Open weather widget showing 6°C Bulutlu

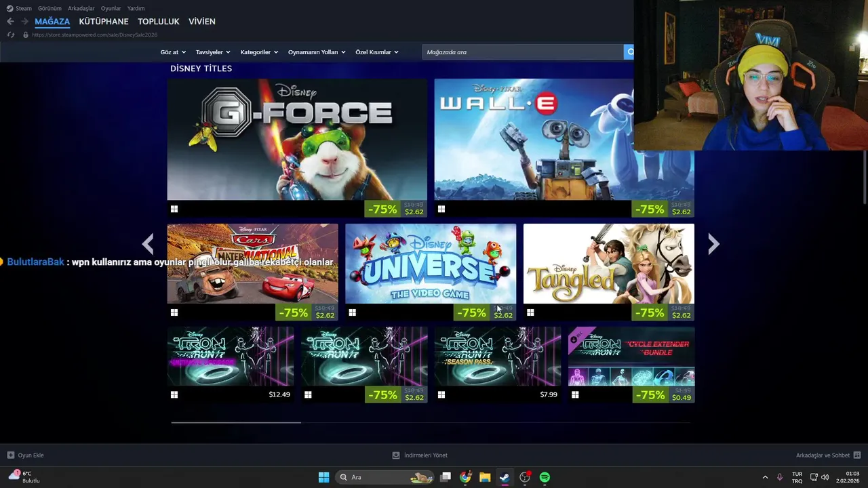click(x=24, y=477)
